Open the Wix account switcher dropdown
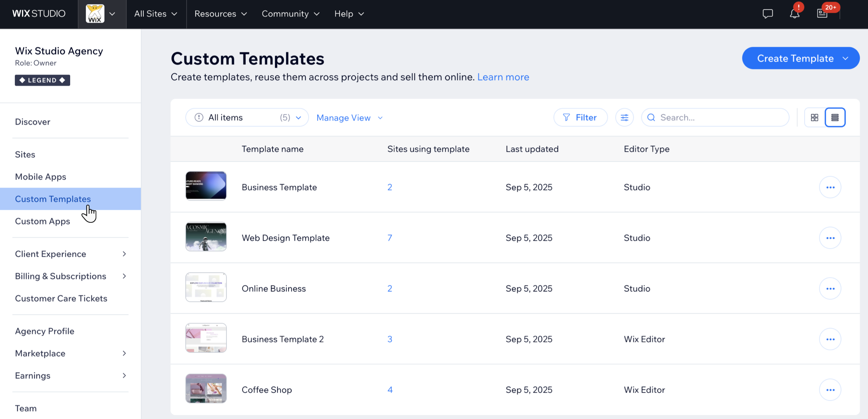This screenshot has height=419, width=868. point(102,14)
